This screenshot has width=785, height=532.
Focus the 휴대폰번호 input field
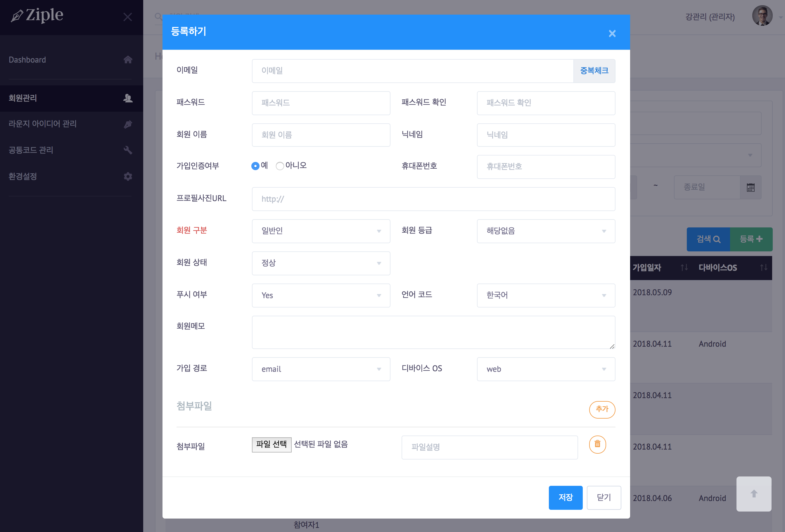pyautogui.click(x=546, y=167)
